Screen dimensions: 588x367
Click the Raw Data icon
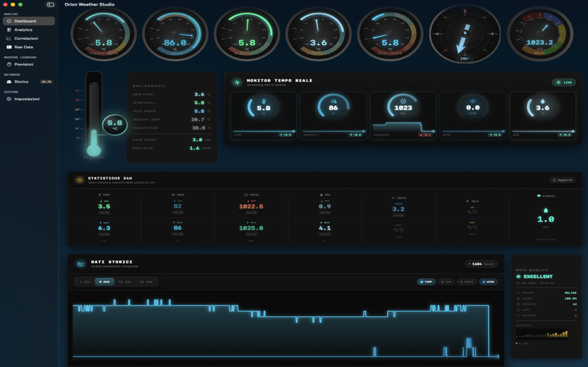point(9,47)
